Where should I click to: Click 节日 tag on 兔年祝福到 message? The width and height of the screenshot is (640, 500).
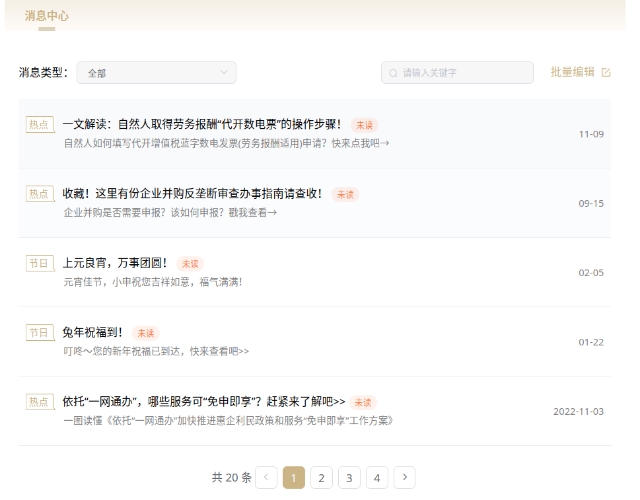pyautogui.click(x=40, y=332)
